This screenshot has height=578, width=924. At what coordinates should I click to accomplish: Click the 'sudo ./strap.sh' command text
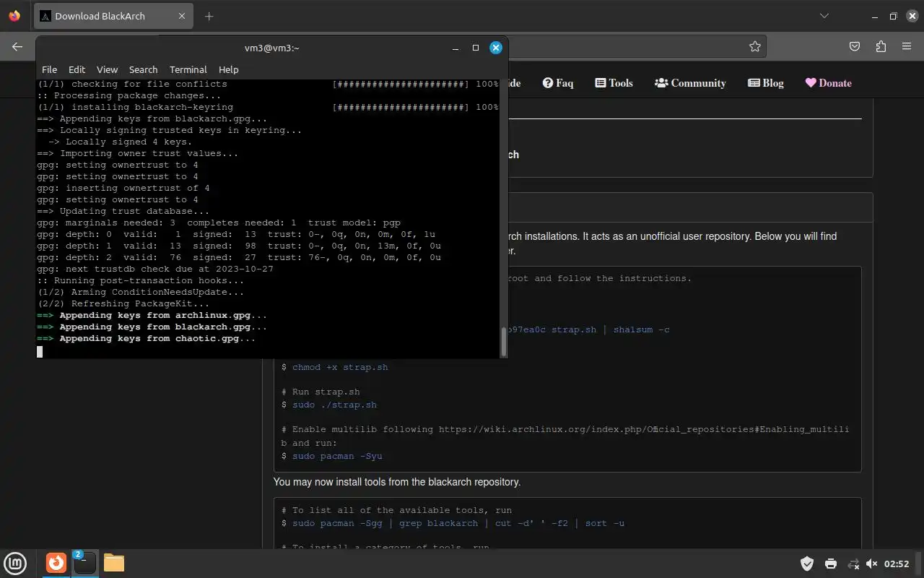(334, 405)
